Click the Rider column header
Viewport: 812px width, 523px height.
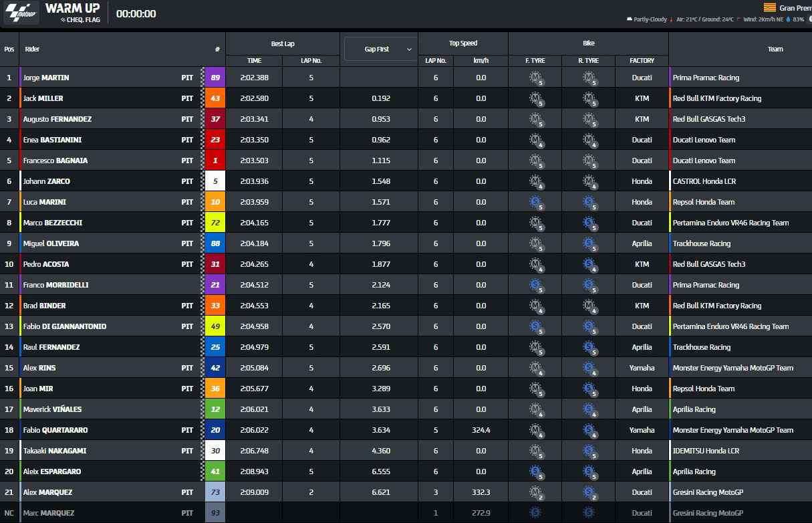coord(32,49)
